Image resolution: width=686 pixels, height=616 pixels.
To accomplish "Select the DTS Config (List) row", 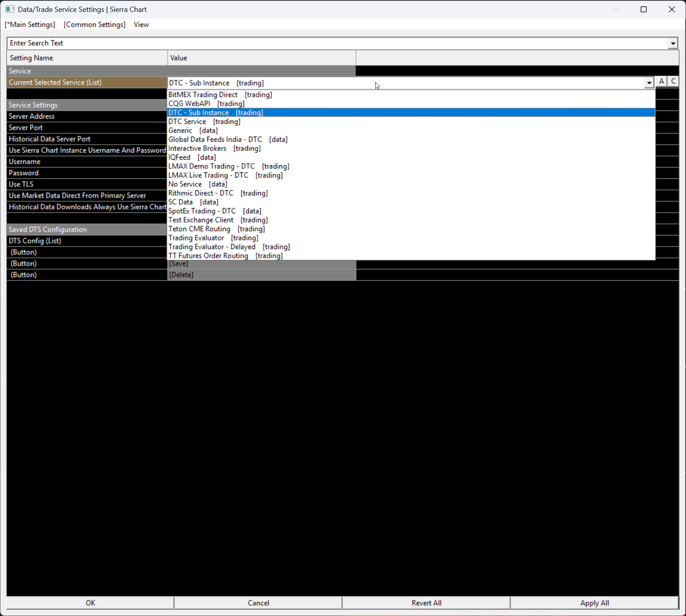I will [87, 241].
